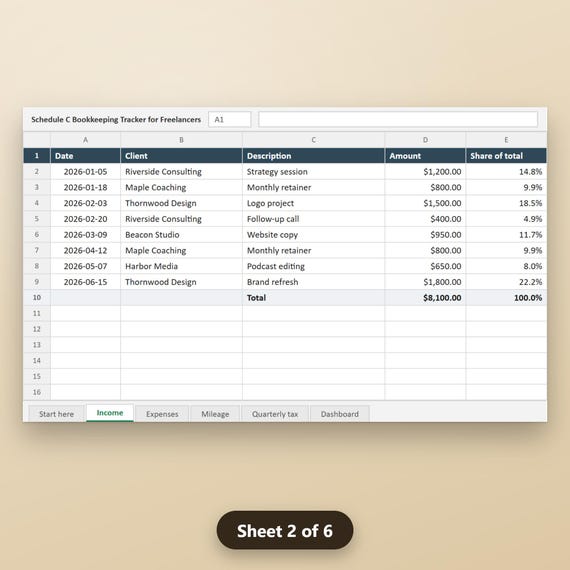
Task: Select the 11.7% share cell
Action: click(506, 234)
